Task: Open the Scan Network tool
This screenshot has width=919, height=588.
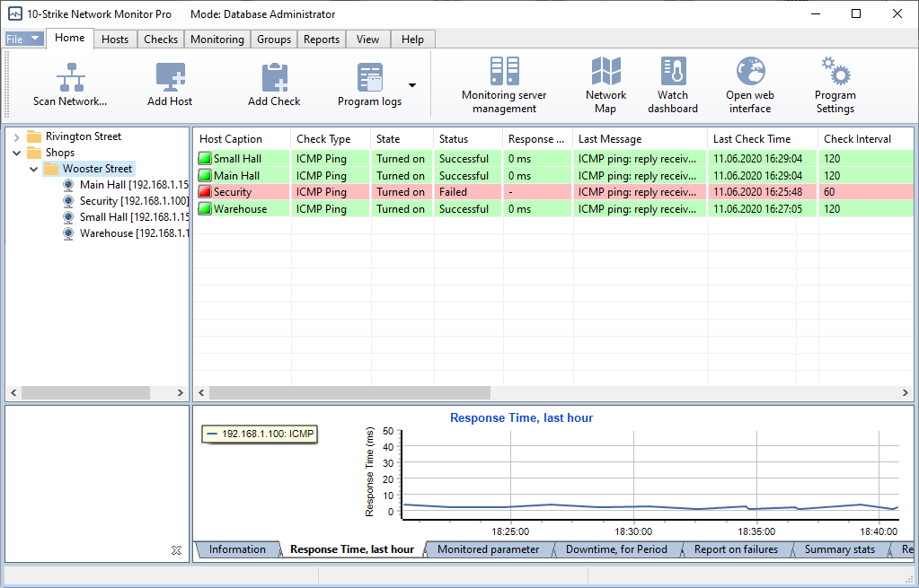Action: (70, 85)
